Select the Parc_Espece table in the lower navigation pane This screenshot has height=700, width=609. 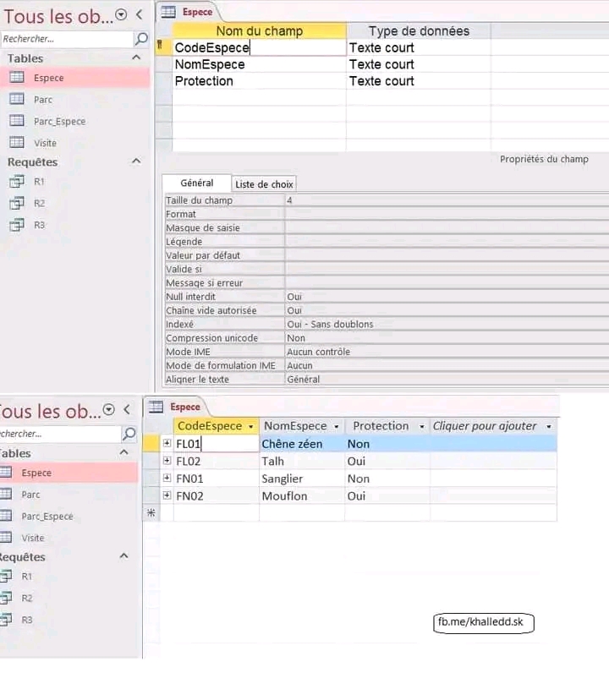(x=47, y=517)
